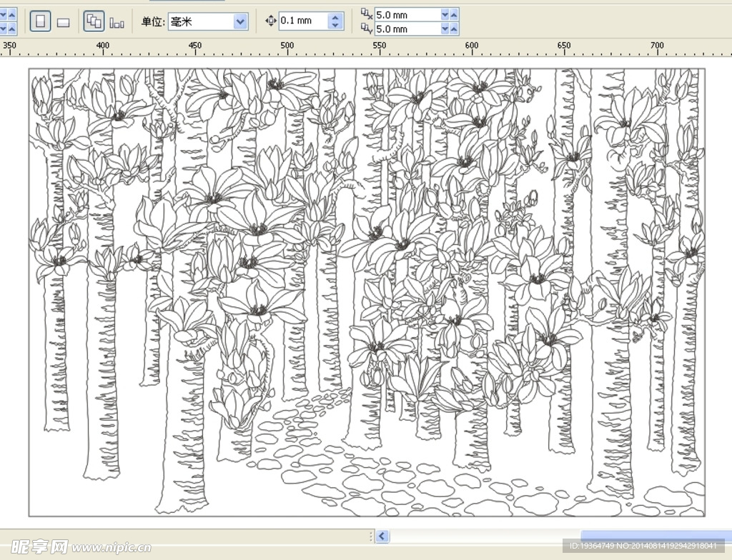Apply page layout to all pages
Viewport: 732px width, 560px height.
coord(93,21)
